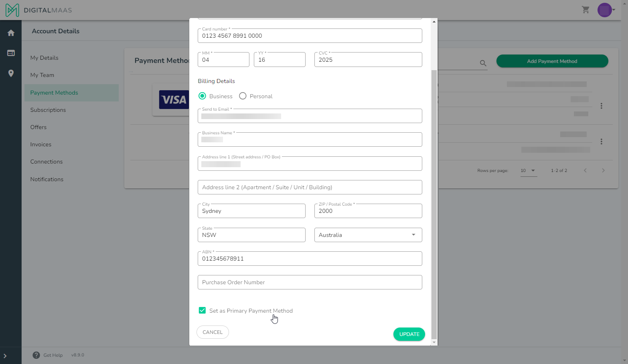Click the Card number field
This screenshot has height=364, width=628.
310,36
